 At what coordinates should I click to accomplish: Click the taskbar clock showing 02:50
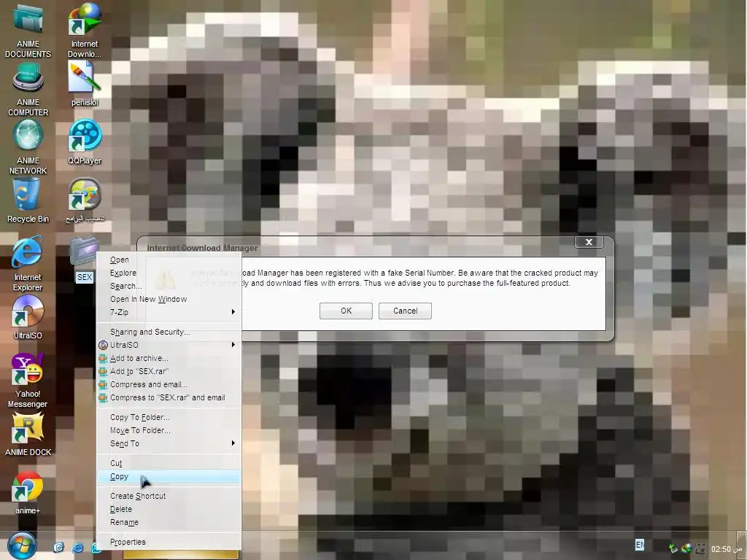pyautogui.click(x=727, y=549)
